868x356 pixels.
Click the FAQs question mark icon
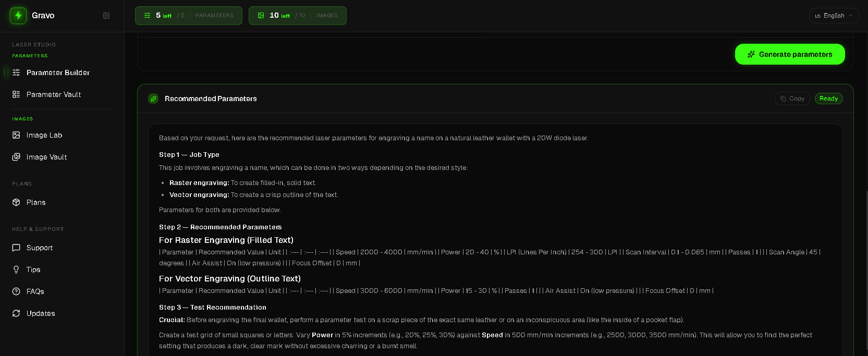tap(16, 291)
